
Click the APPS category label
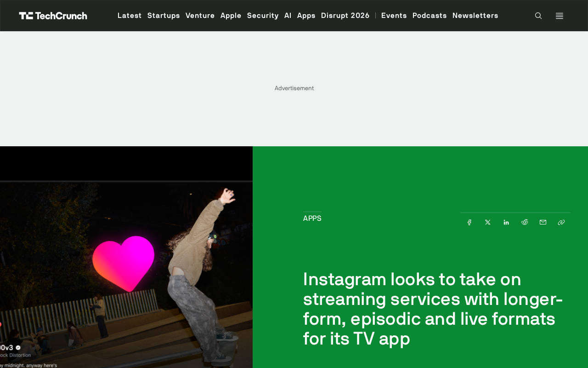(x=312, y=218)
